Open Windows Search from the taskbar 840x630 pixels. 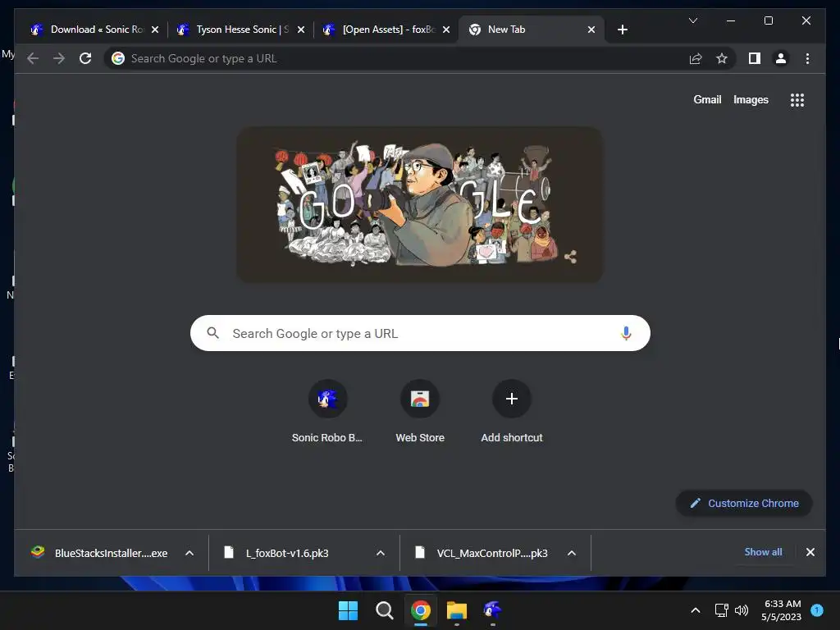pyautogui.click(x=384, y=610)
